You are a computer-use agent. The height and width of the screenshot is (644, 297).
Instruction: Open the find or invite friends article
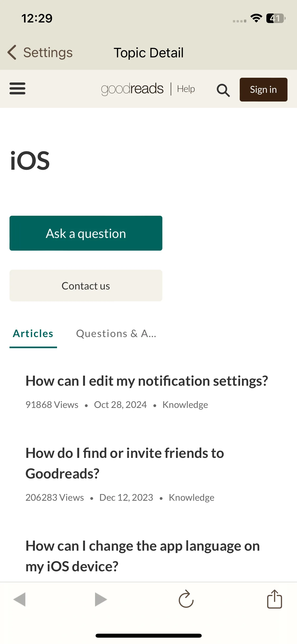[125, 463]
